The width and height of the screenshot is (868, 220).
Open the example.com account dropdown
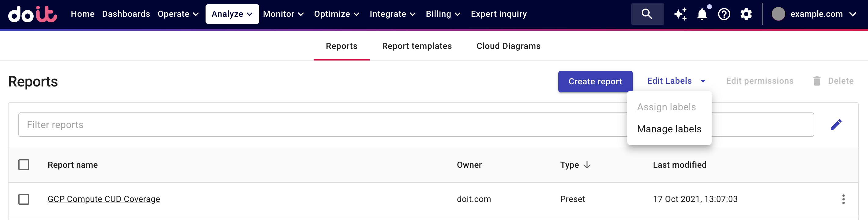(x=814, y=14)
